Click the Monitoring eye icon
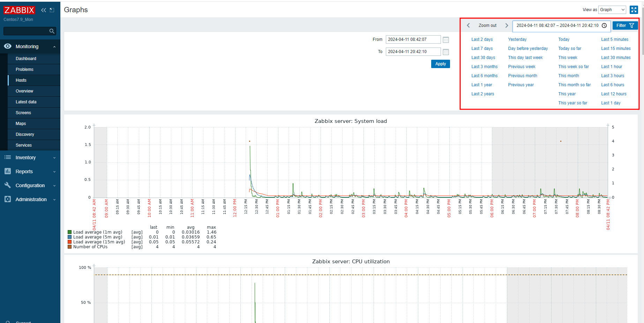 (x=8, y=46)
